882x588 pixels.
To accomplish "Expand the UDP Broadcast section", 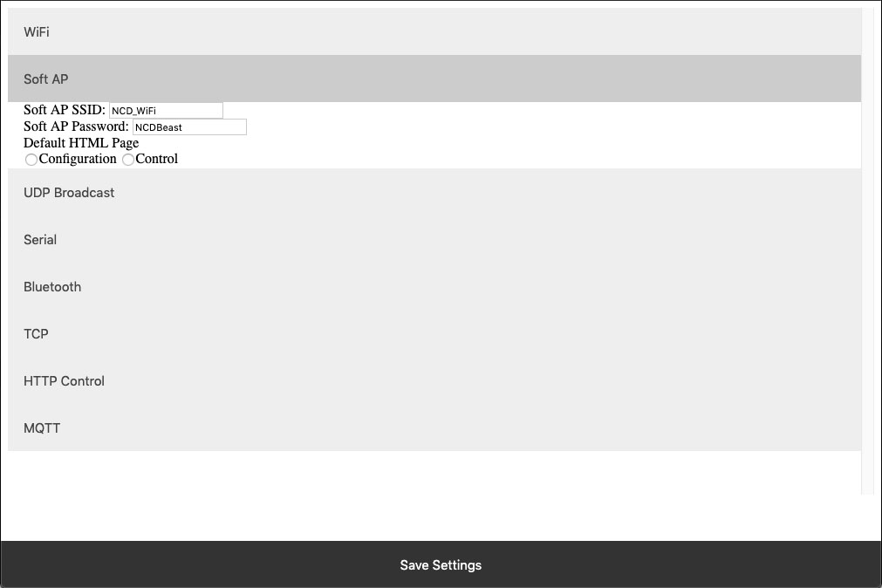I will [434, 193].
